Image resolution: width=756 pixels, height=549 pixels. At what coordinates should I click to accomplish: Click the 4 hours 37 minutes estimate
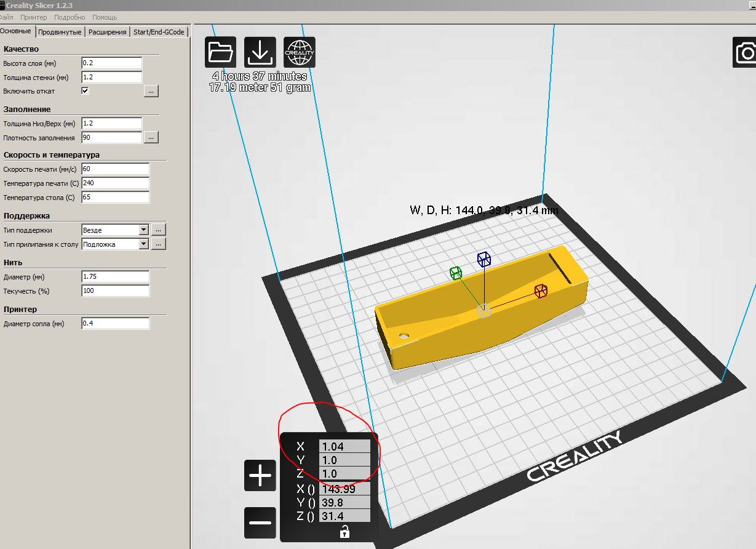pyautogui.click(x=260, y=76)
